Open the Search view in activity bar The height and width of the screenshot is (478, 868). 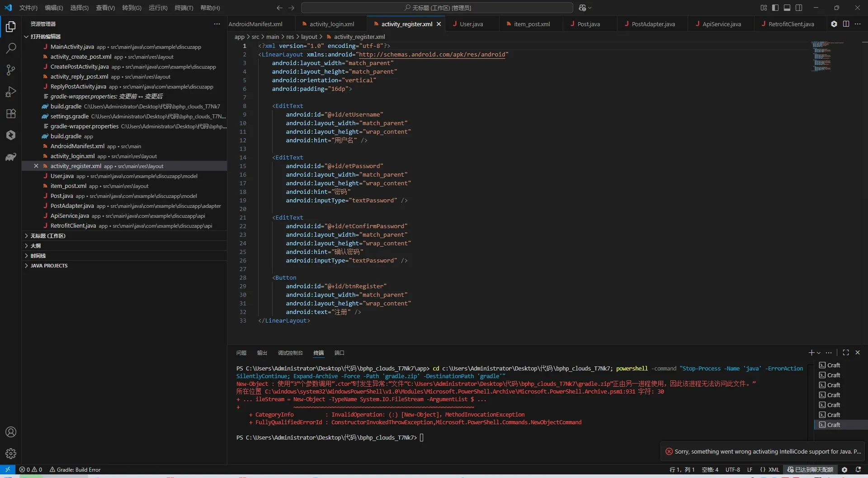click(11, 48)
